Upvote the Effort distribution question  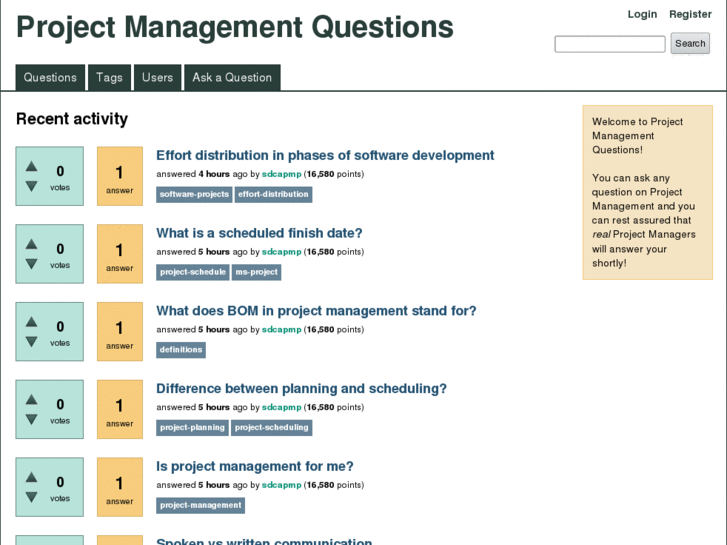tap(31, 167)
